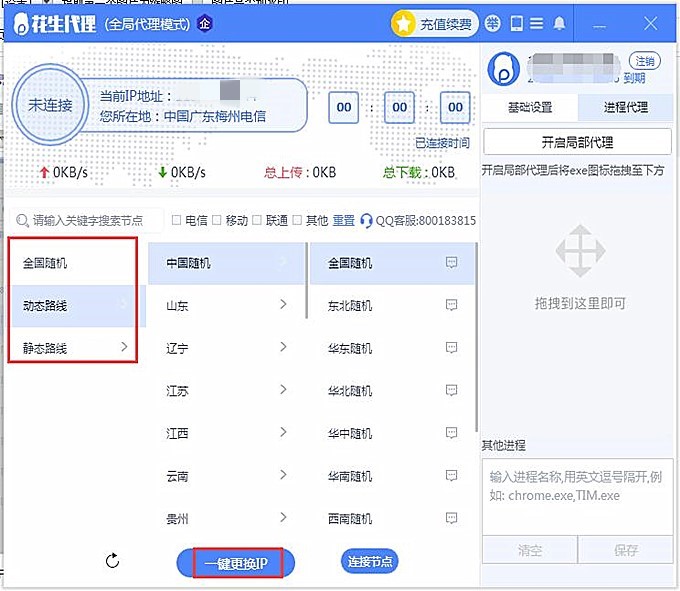Switch to the 进程代理 tab
The width and height of the screenshot is (680, 591).
tap(625, 107)
